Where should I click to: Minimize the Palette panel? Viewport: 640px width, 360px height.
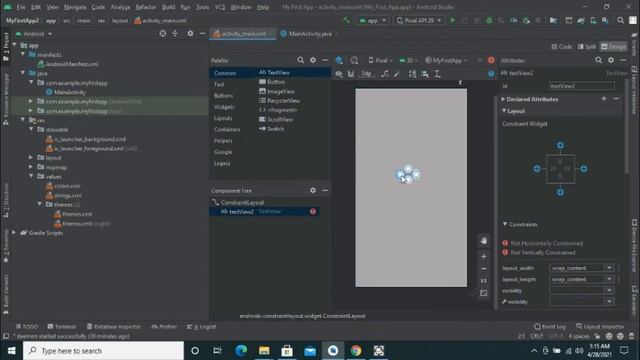click(x=325, y=60)
